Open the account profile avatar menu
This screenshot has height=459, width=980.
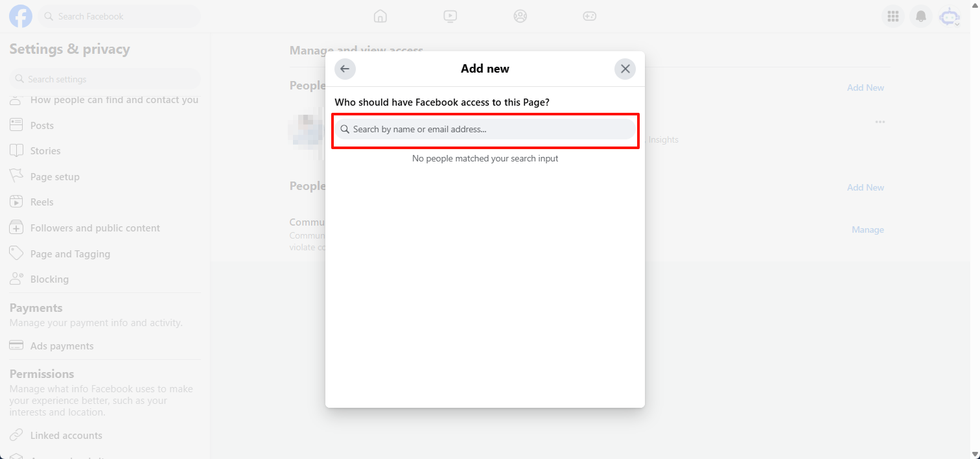950,16
